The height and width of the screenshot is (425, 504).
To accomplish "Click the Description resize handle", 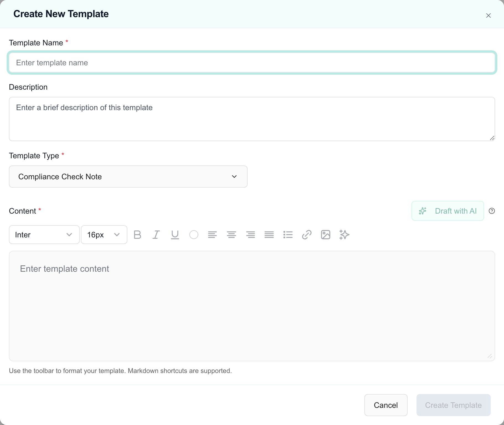I will 492,138.
